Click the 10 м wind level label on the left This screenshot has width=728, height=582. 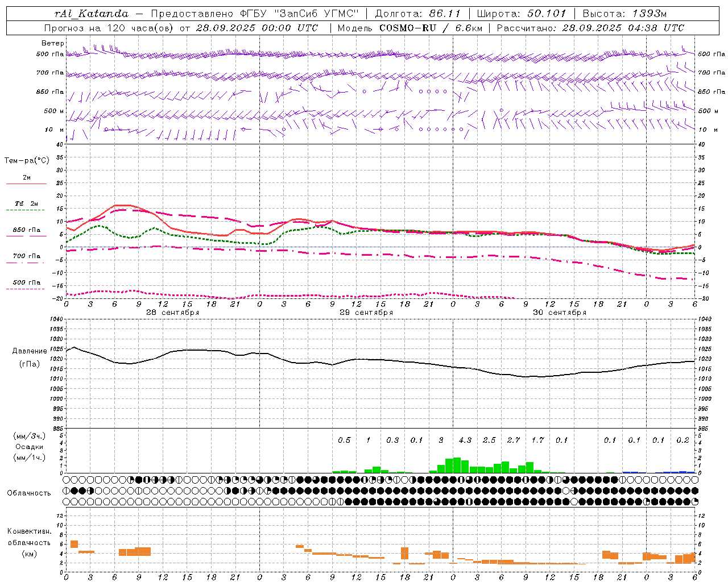pos(55,130)
